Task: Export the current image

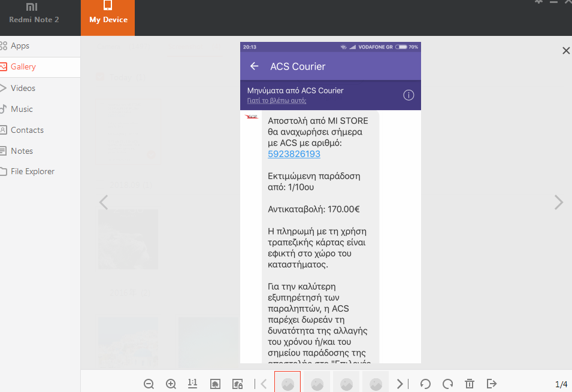Action: point(492,384)
